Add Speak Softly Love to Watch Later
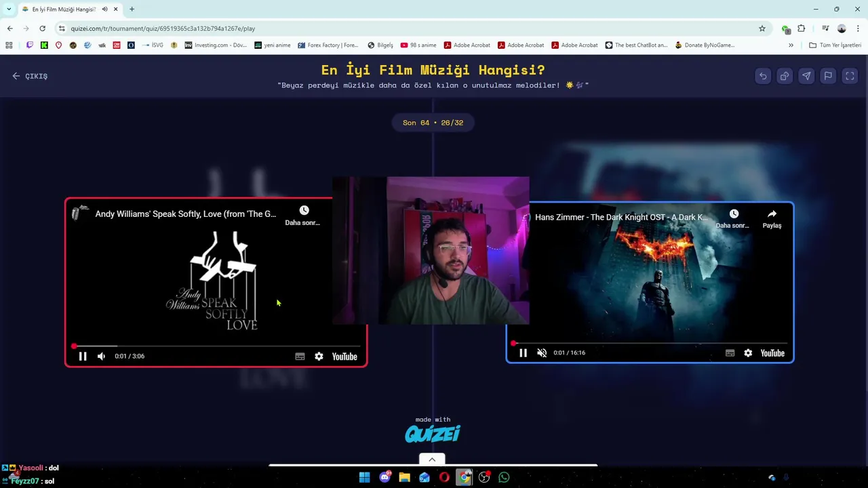This screenshot has width=868, height=488. [302, 216]
